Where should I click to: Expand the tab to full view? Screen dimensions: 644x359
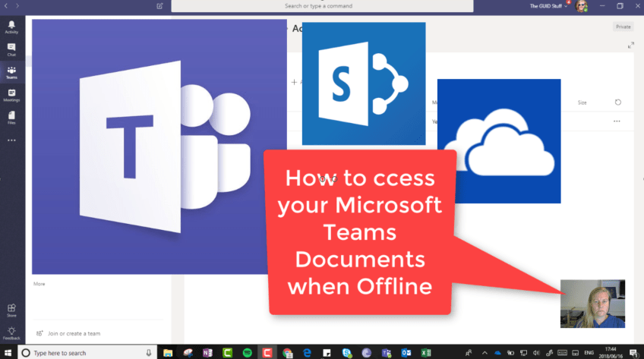[x=630, y=46]
